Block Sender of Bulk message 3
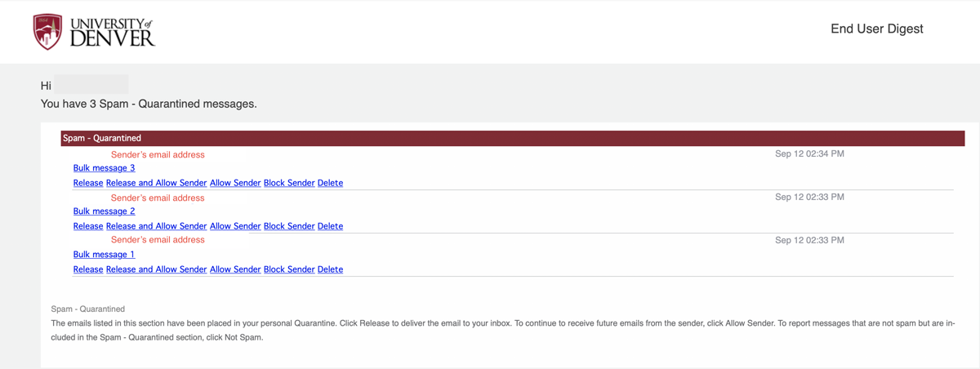 289,183
